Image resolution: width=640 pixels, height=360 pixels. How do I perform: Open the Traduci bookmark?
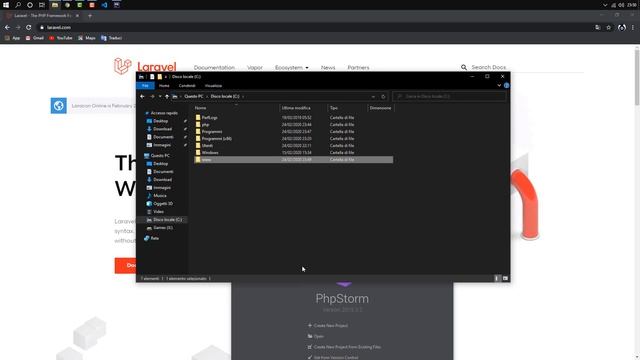pos(111,38)
